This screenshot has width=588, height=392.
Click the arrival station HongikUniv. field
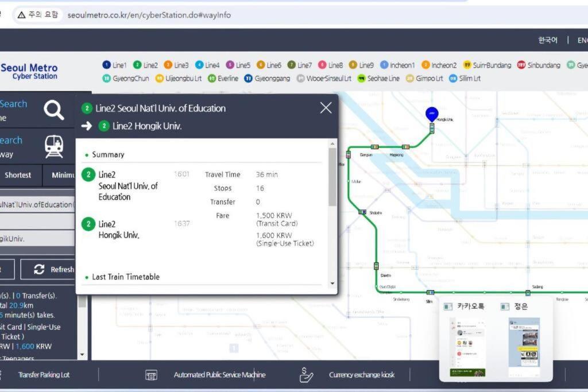(37, 238)
